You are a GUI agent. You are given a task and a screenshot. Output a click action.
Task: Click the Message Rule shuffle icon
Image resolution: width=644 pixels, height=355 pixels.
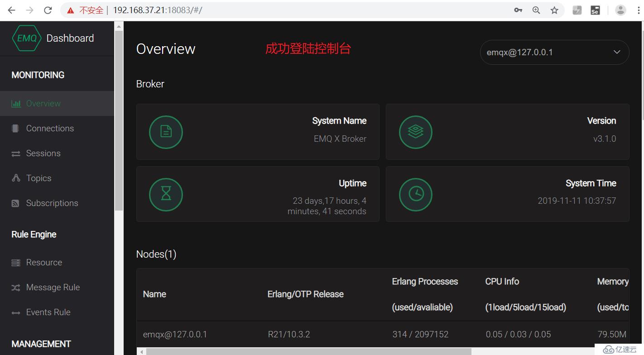[16, 288]
